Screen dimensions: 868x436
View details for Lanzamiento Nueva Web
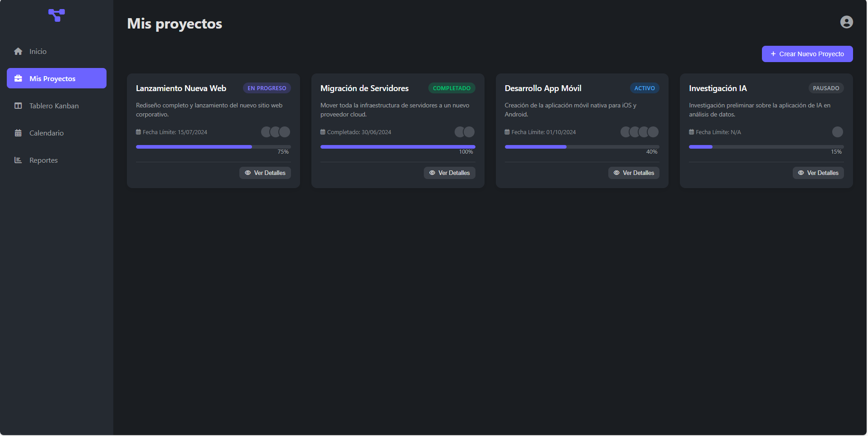pos(265,173)
